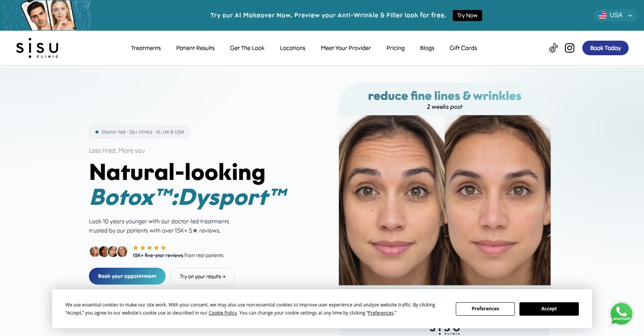Image resolution: width=644 pixels, height=336 pixels.
Task: Open the Cookie Policy link
Action: [223, 313]
